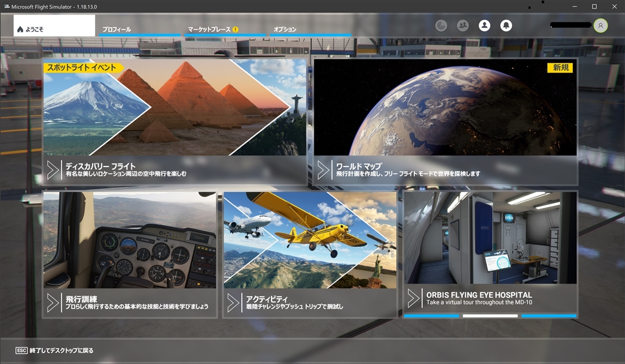Click the arrow icon beside アクティビティ
This screenshot has width=625, height=364.
[233, 302]
